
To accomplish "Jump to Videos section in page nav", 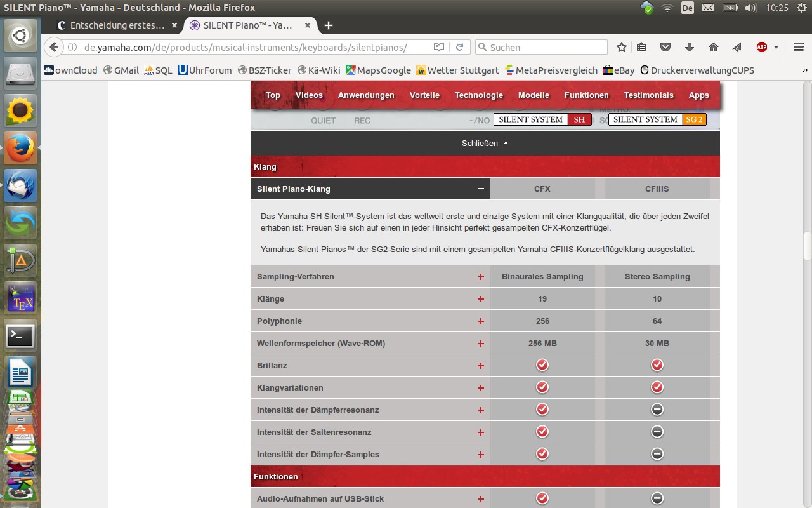I will pos(309,95).
